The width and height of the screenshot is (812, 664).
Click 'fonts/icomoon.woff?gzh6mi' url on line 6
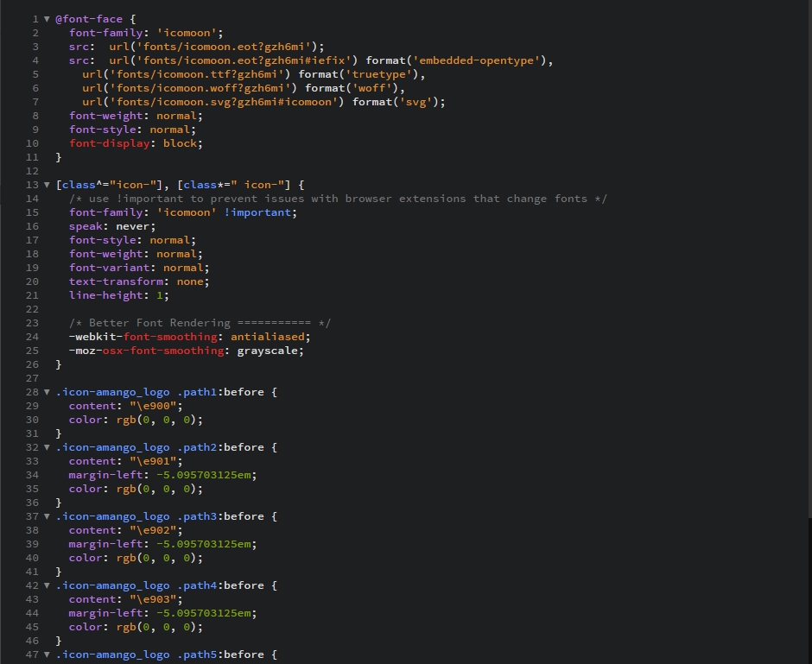[x=200, y=88]
